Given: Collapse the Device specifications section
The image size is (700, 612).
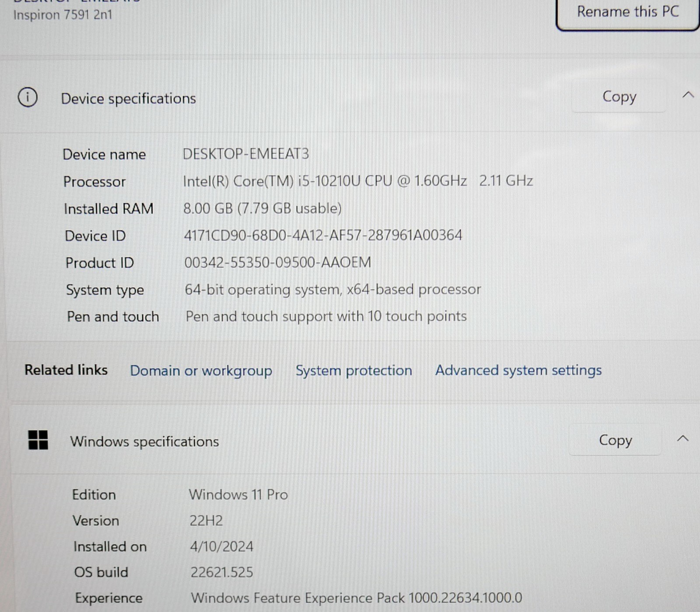Looking at the screenshot, I should pos(688,95).
